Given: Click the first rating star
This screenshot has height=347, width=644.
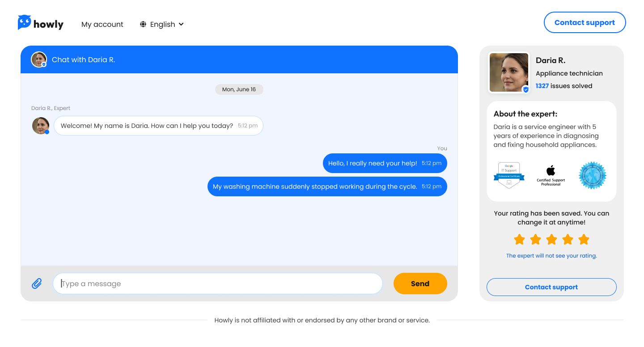Looking at the screenshot, I should (519, 240).
